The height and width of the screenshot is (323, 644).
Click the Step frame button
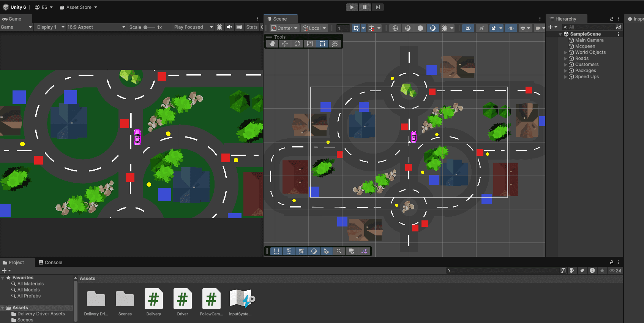pyautogui.click(x=377, y=7)
